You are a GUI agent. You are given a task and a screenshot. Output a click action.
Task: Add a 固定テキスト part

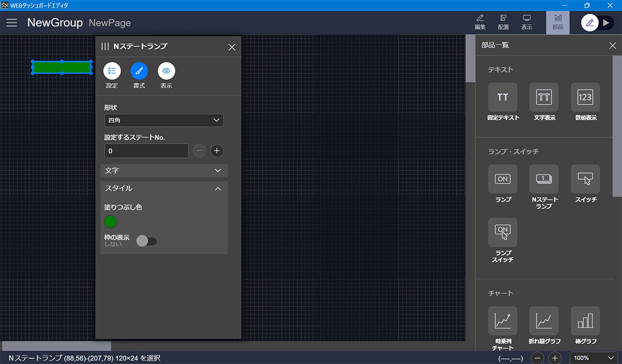[x=502, y=97]
